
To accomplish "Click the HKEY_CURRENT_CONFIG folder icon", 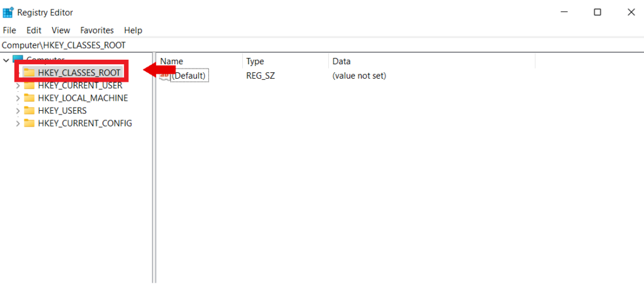I will coord(29,123).
